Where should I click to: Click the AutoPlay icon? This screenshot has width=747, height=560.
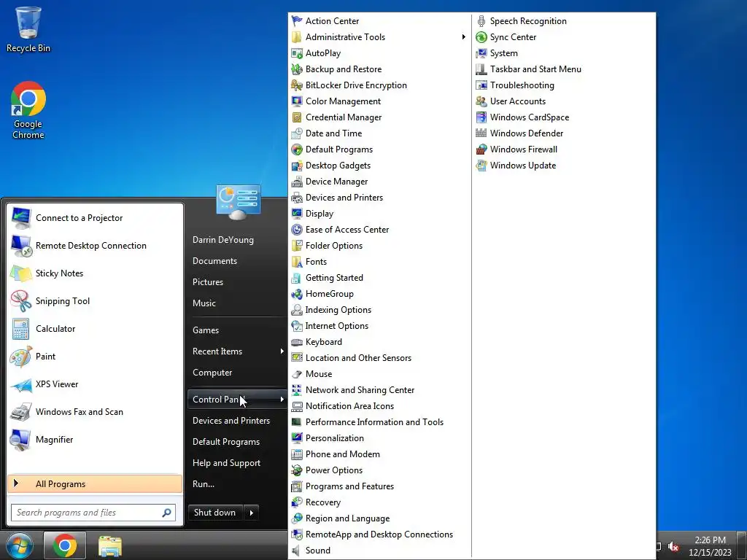click(x=297, y=53)
